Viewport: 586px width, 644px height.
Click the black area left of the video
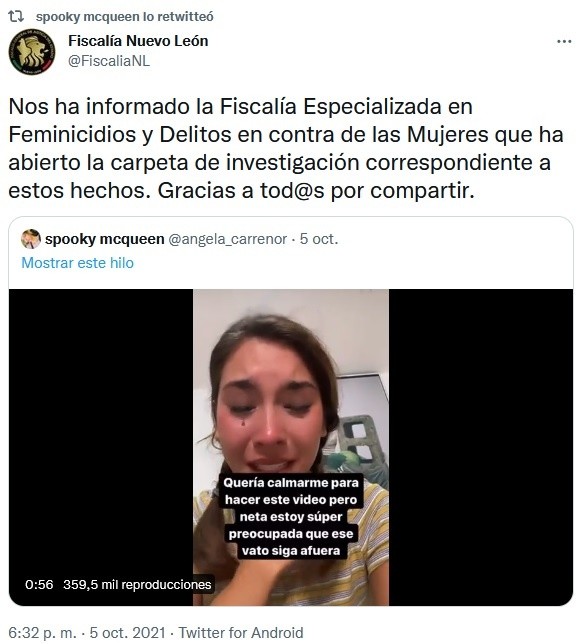click(101, 431)
